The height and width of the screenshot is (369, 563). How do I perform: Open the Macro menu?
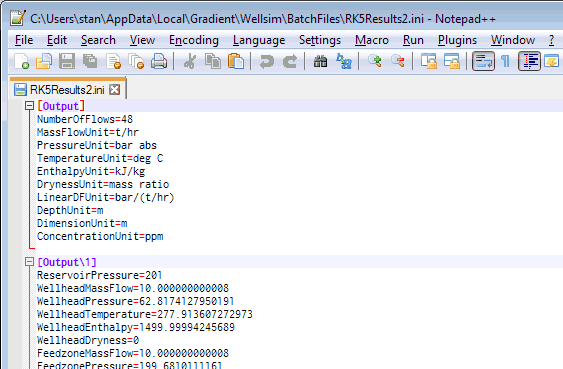tap(372, 40)
